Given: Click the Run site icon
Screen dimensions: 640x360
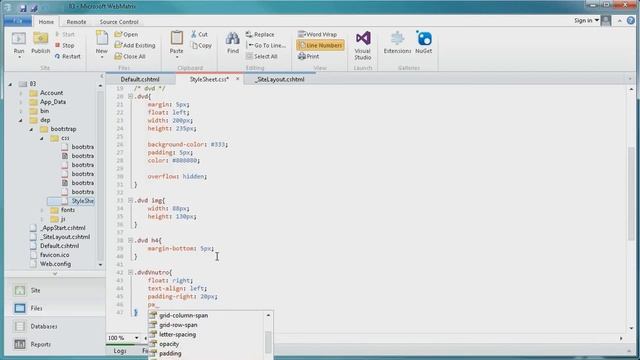Looking at the screenshot, I should (19, 39).
